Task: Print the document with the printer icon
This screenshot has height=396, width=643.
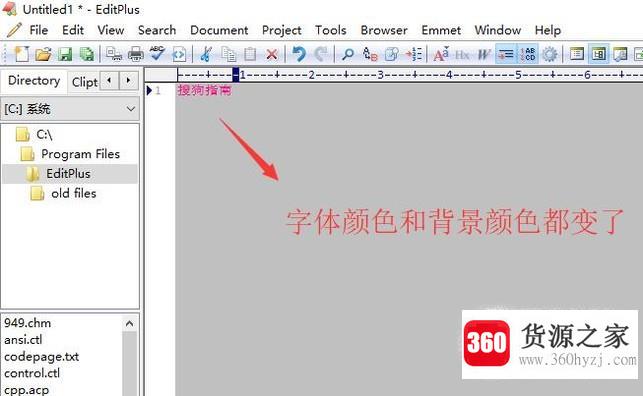Action: coord(135,54)
